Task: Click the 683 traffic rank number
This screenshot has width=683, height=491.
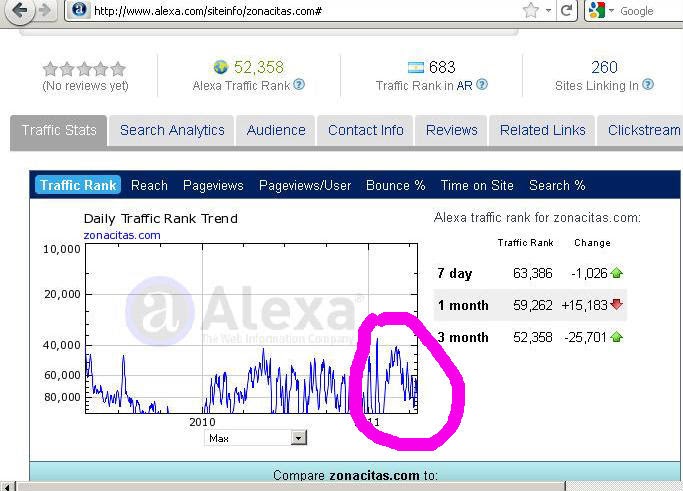Action: [442, 67]
